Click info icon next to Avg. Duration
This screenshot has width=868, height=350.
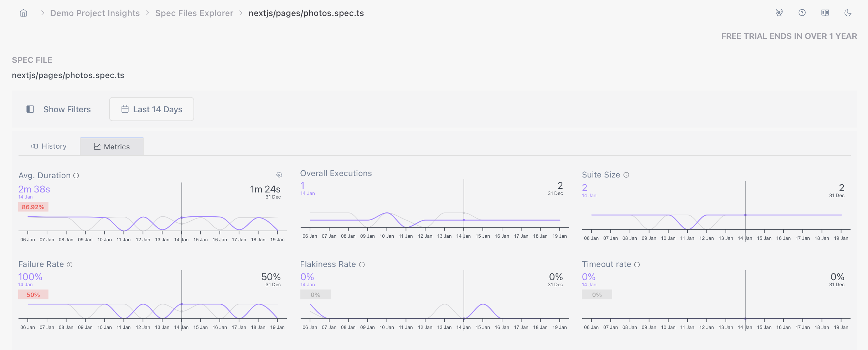pyautogui.click(x=76, y=175)
